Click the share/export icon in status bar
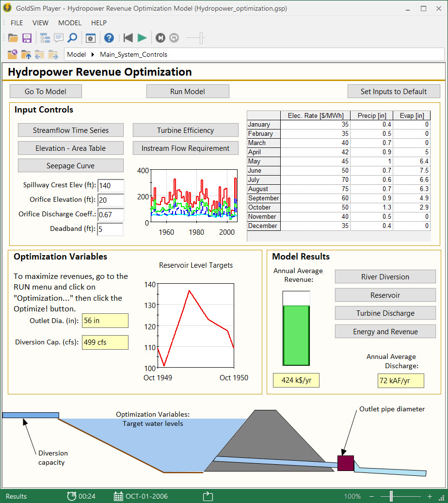 click(x=208, y=496)
